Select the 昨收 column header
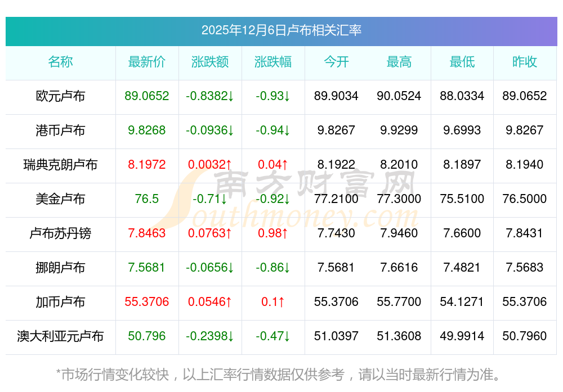563x392 pixels. tap(525, 62)
